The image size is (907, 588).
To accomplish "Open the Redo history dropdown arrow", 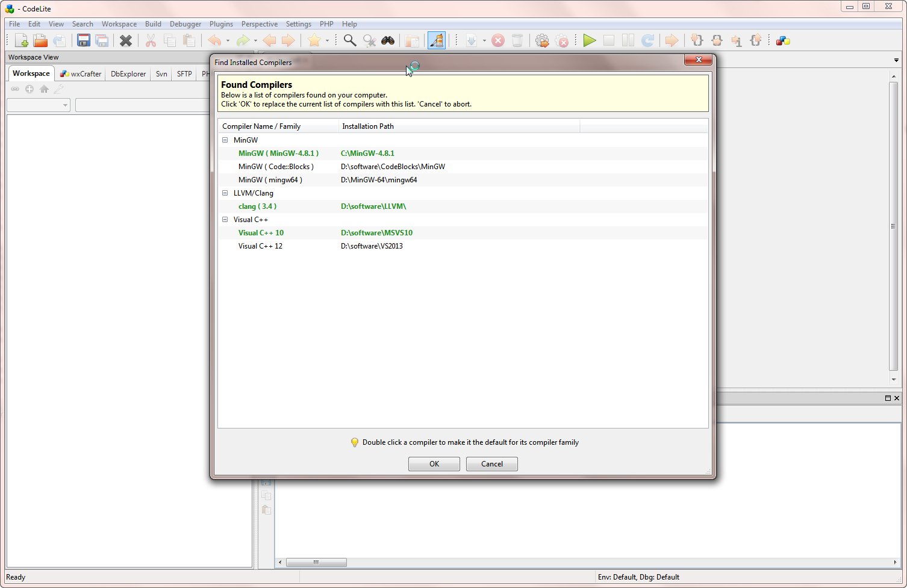I will point(255,41).
